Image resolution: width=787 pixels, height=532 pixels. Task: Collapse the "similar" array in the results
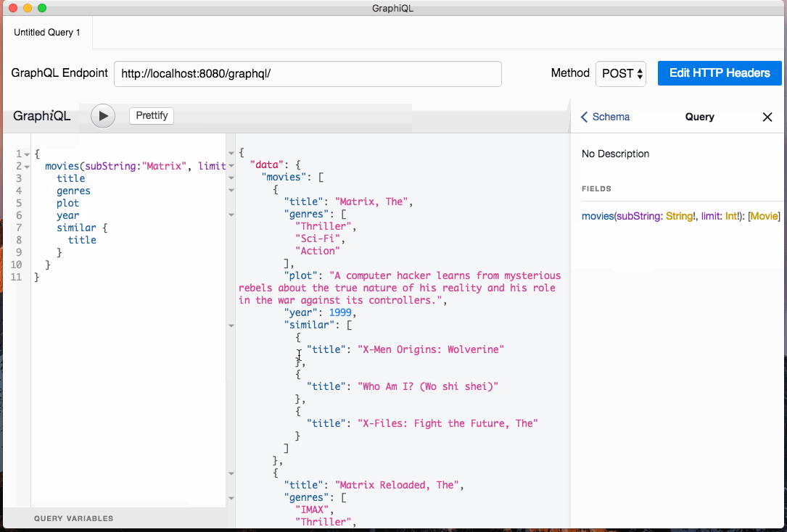coord(231,325)
